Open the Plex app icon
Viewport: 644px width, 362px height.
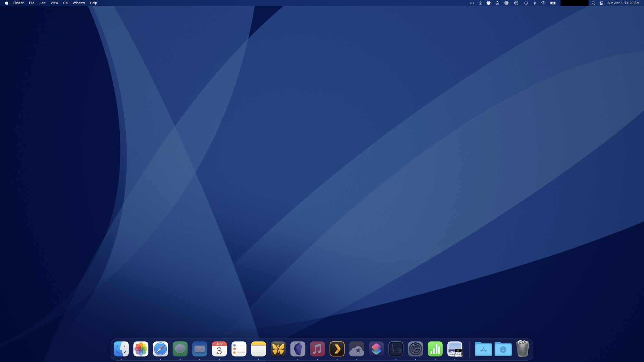tap(337, 349)
